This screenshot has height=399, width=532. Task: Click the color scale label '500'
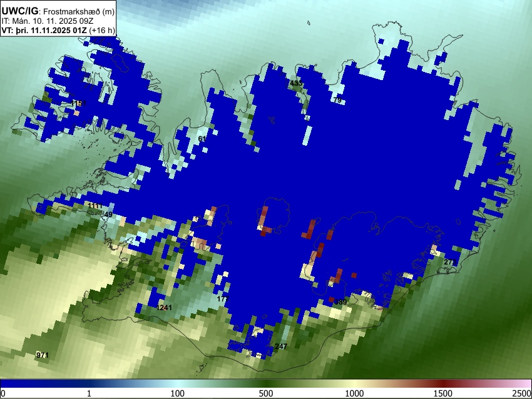(x=266, y=393)
